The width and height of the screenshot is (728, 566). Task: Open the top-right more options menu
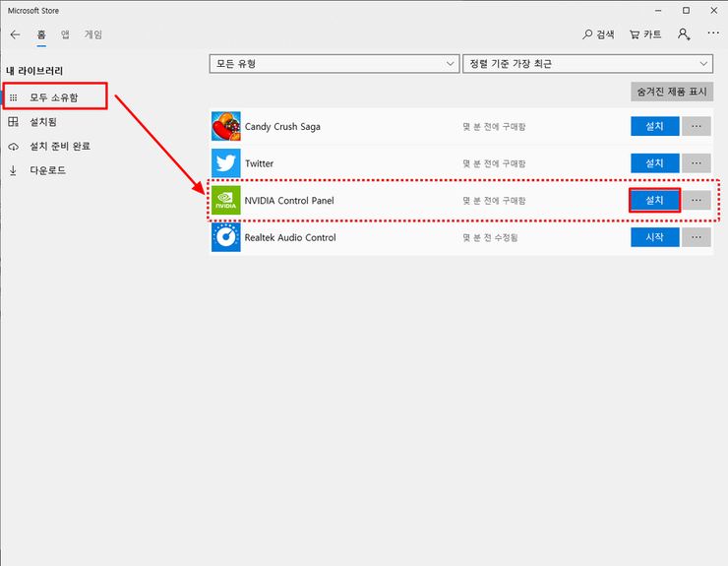coord(713,33)
